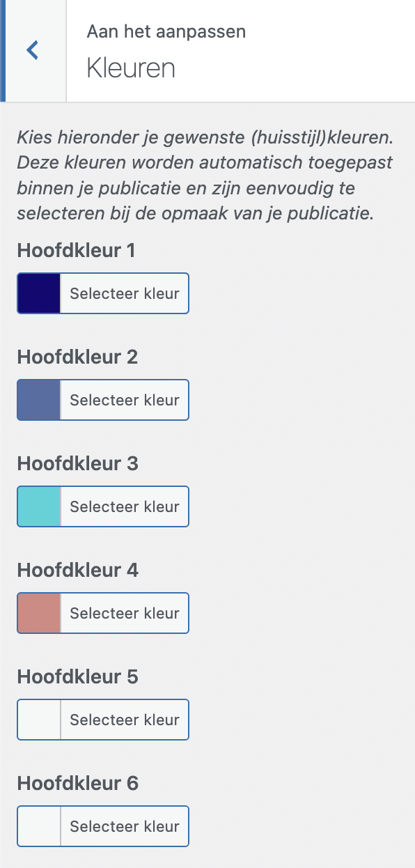Select 'Selecteer kleur' under Hoofdkleur 5
This screenshot has width=415, height=868.
click(x=125, y=720)
